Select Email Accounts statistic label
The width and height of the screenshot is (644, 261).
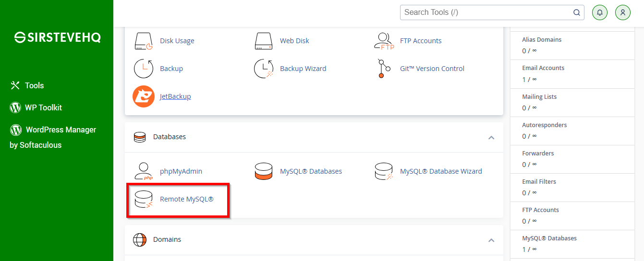click(x=543, y=68)
